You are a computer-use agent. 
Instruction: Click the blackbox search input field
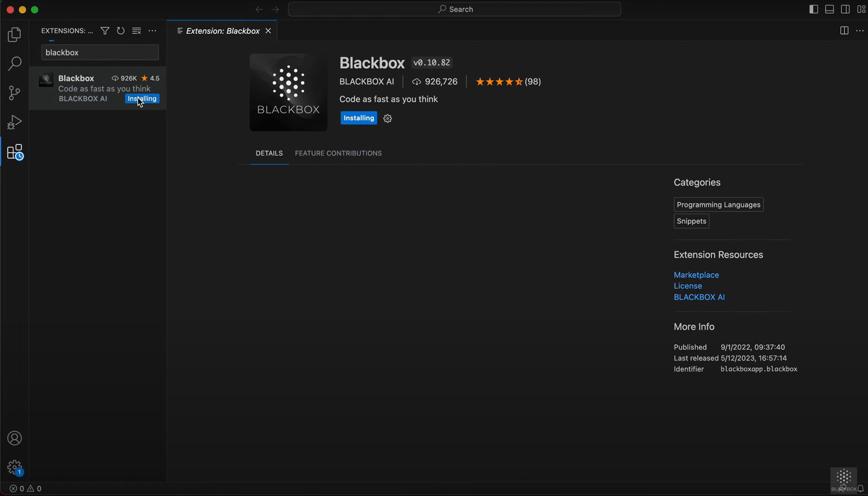(100, 52)
